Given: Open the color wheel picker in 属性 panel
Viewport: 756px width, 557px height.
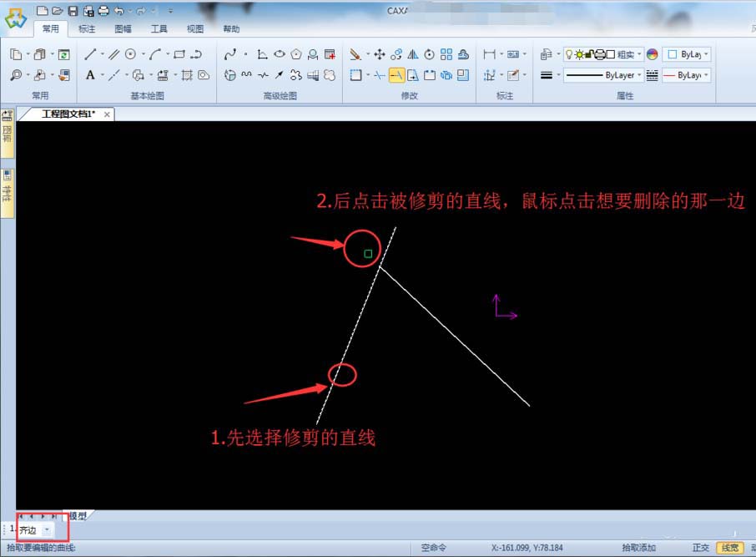Looking at the screenshot, I should click(x=653, y=54).
